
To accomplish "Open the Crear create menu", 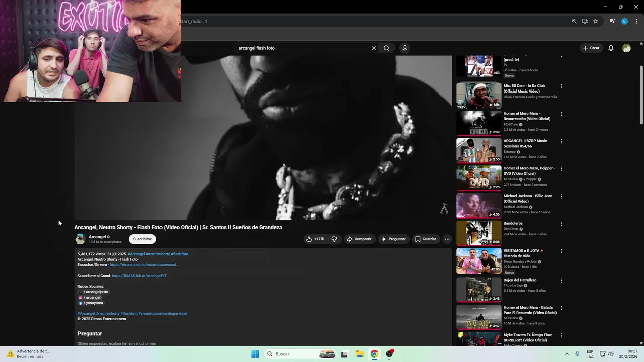I will (x=591, y=48).
